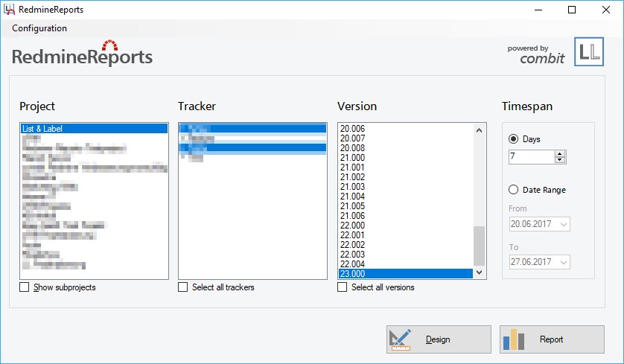Click the Design button
The width and height of the screenshot is (624, 364).
pyautogui.click(x=439, y=339)
